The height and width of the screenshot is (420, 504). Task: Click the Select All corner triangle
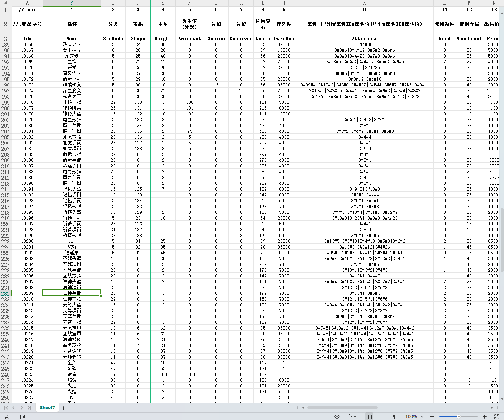point(5,3)
